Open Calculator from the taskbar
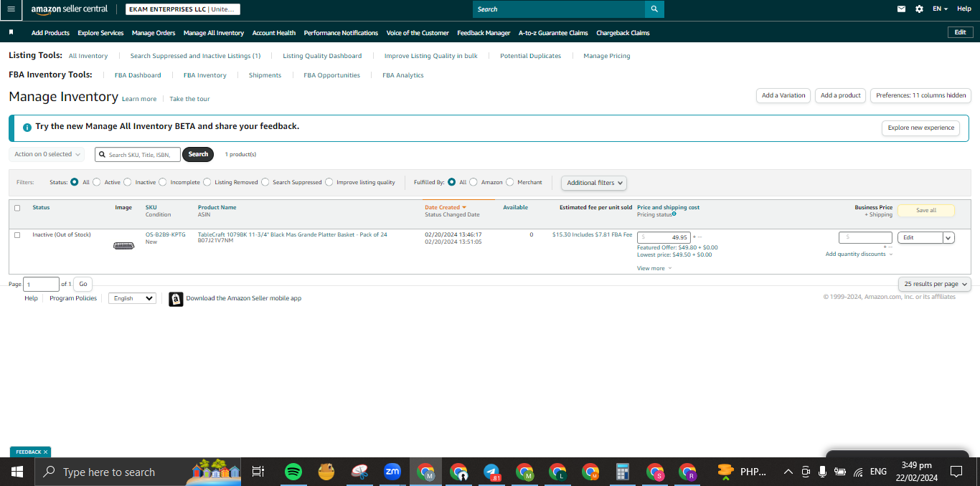The height and width of the screenshot is (486, 980). (x=623, y=472)
